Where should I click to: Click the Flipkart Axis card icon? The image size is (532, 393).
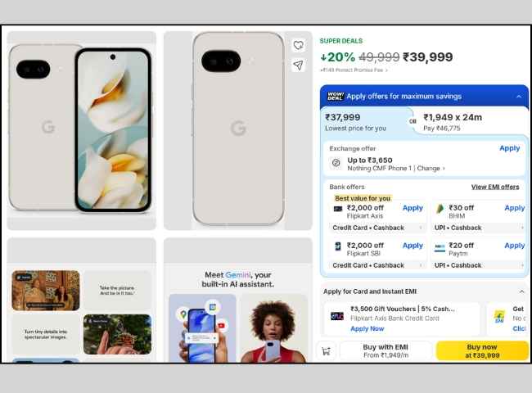(338, 209)
